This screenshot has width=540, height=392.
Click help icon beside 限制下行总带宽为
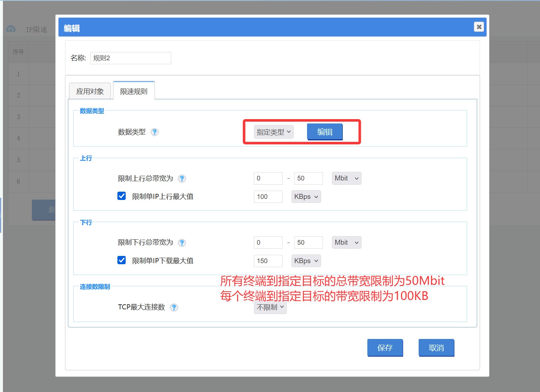pos(182,243)
